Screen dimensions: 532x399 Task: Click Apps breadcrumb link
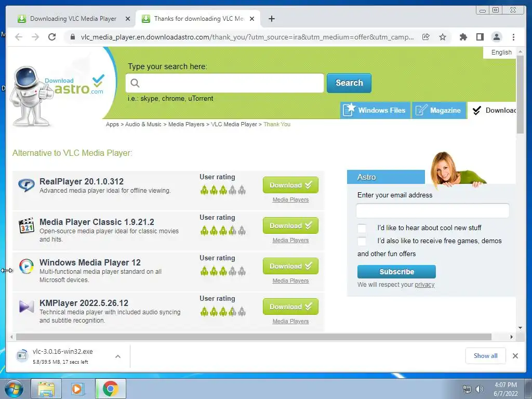point(112,124)
